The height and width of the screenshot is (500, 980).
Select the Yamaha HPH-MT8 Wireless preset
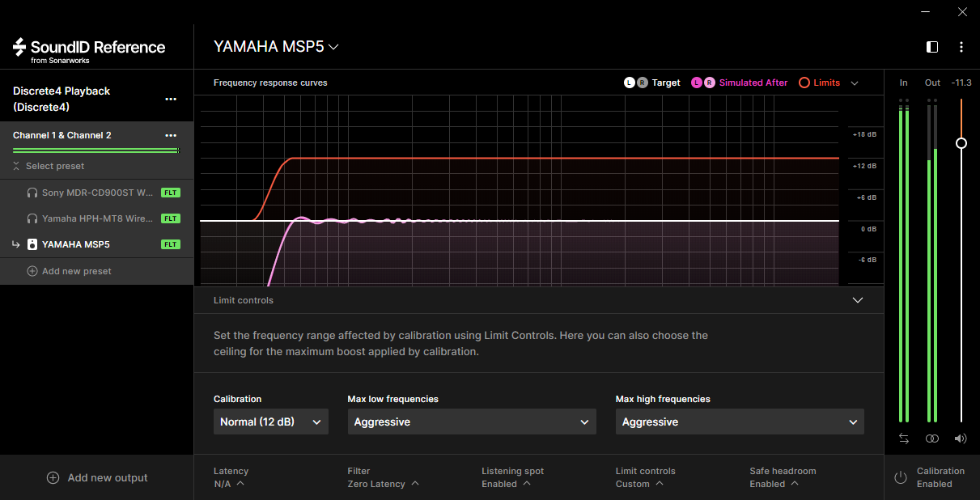point(97,218)
